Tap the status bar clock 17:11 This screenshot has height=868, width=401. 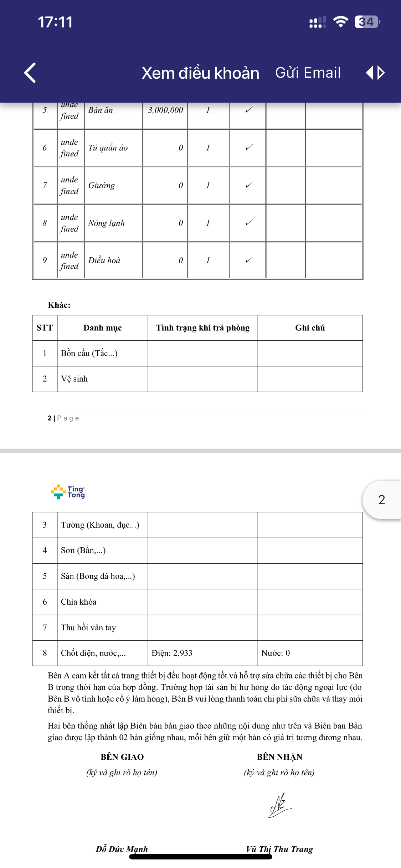point(55,22)
